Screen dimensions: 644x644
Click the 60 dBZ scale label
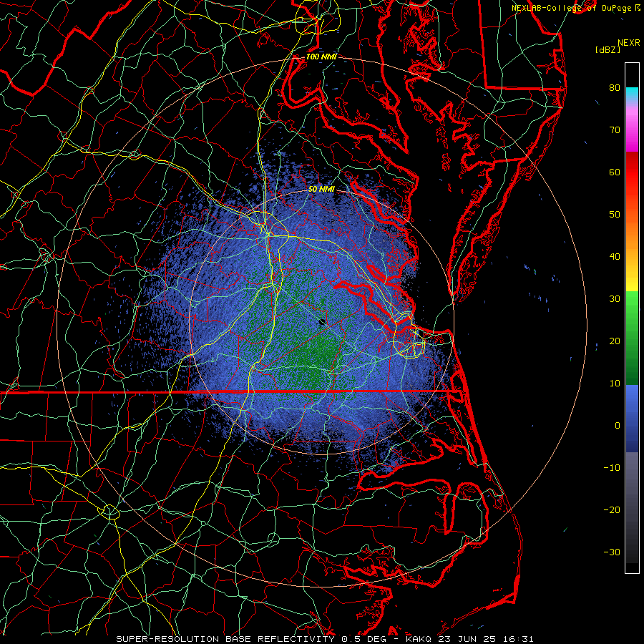(x=615, y=172)
